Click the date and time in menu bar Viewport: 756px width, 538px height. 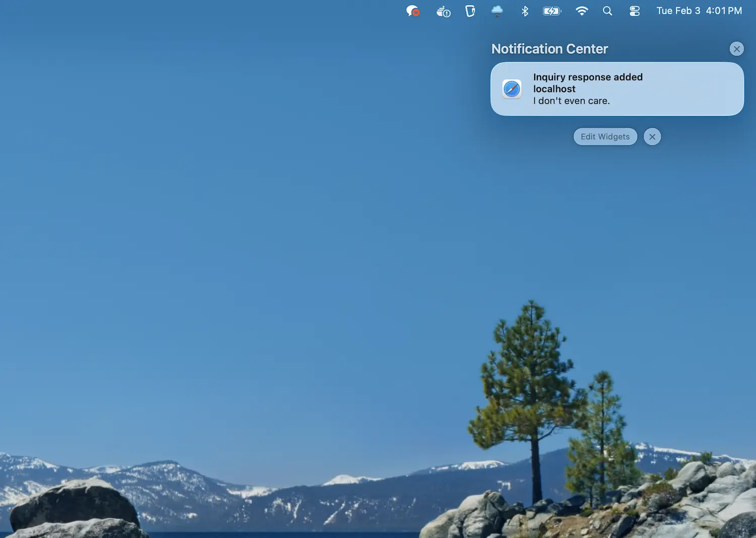pyautogui.click(x=699, y=11)
